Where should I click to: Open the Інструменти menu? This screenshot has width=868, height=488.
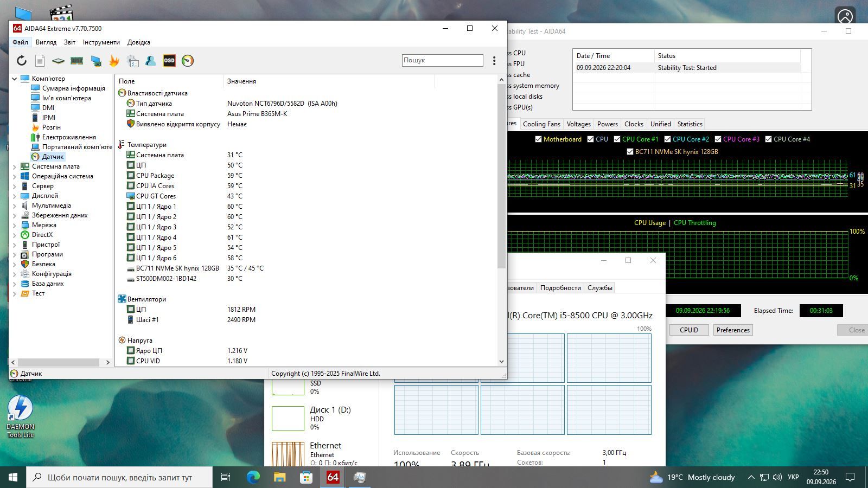[x=101, y=42]
